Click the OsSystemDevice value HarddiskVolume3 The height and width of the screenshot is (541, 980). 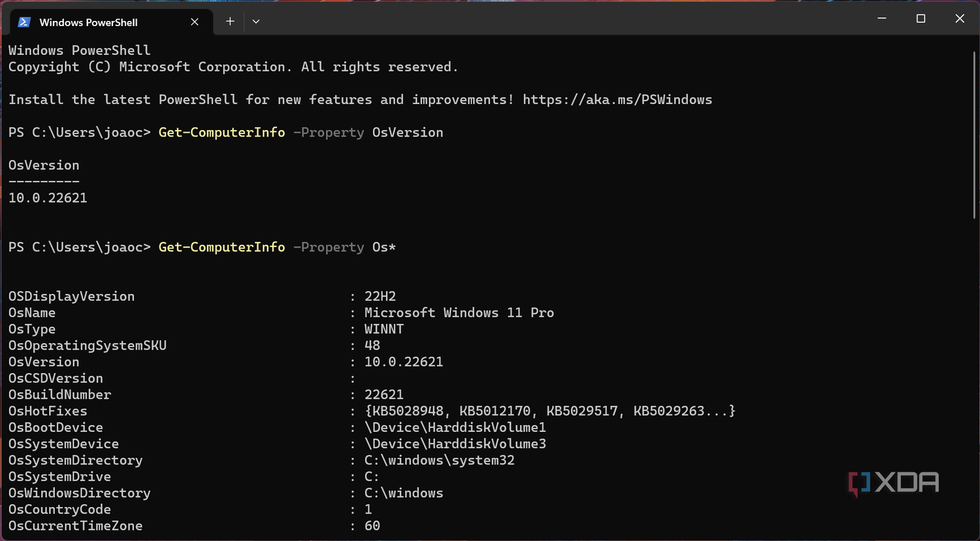(455, 444)
